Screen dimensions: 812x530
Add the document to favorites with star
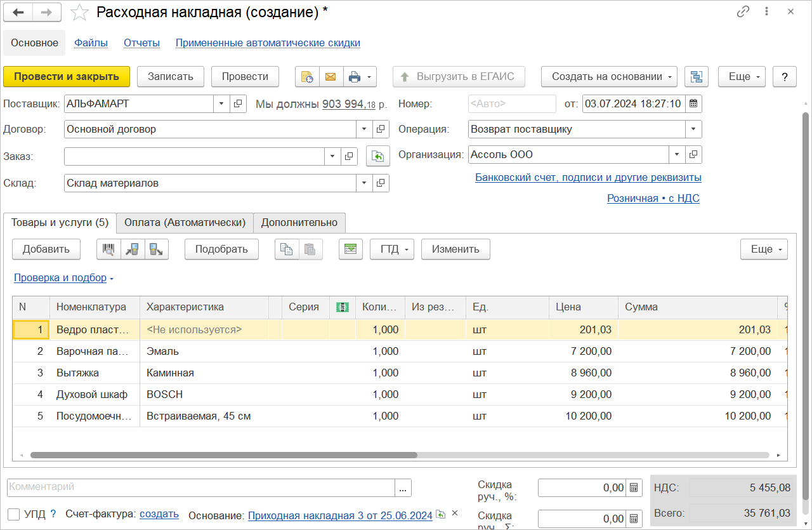coord(79,12)
